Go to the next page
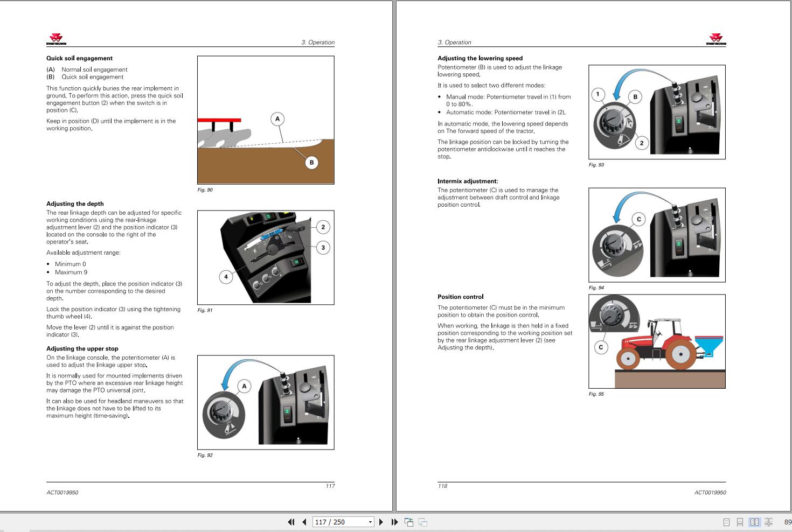The width and height of the screenshot is (792, 532). 381,522
